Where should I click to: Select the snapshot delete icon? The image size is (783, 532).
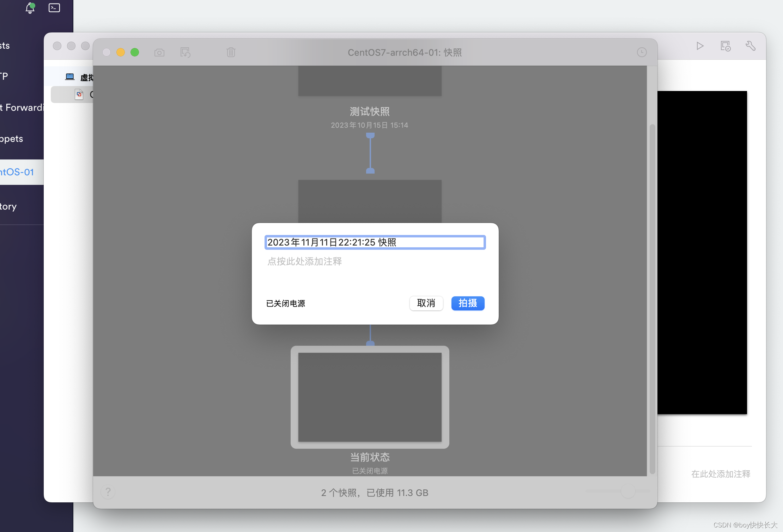pyautogui.click(x=230, y=52)
